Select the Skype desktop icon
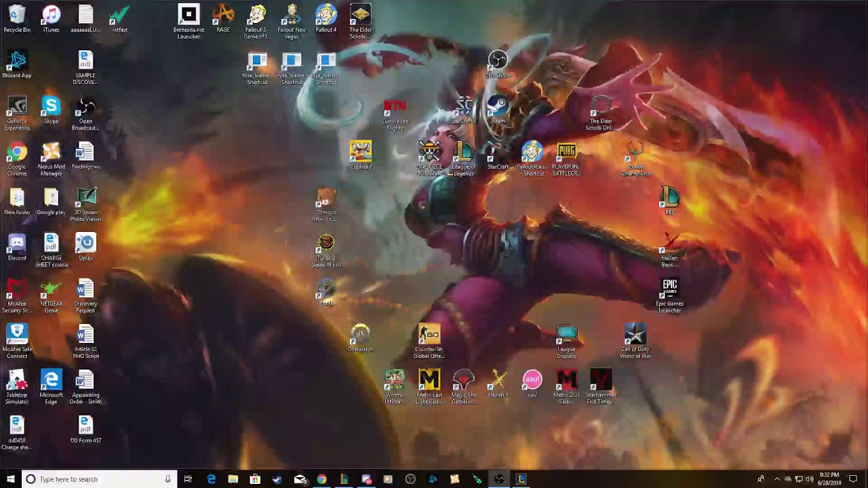Screen dimensions: 868x488 coord(51,110)
